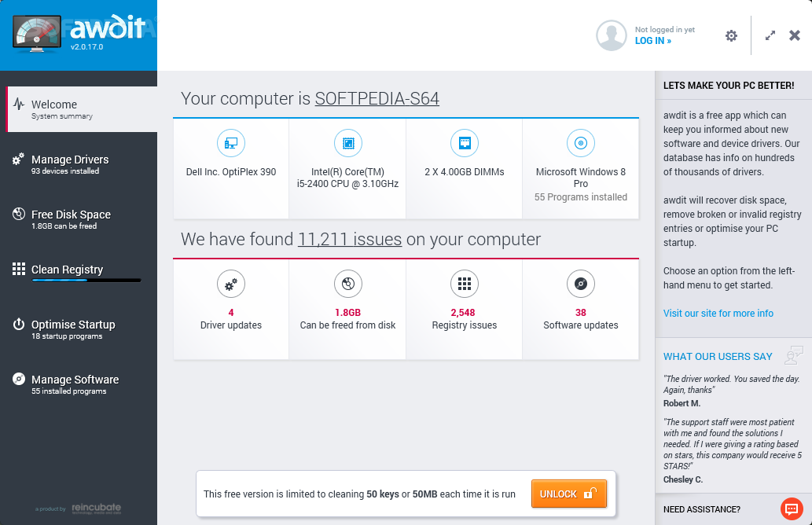
Task: Click the Clean Registry grid icon in the sidebar
Action: point(19,269)
